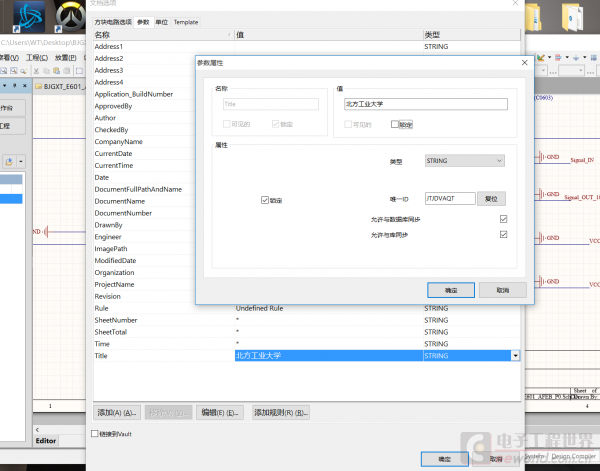This screenshot has width=600, height=471.
Task: Switch to the 方块电路选项 tab
Action: [x=113, y=22]
